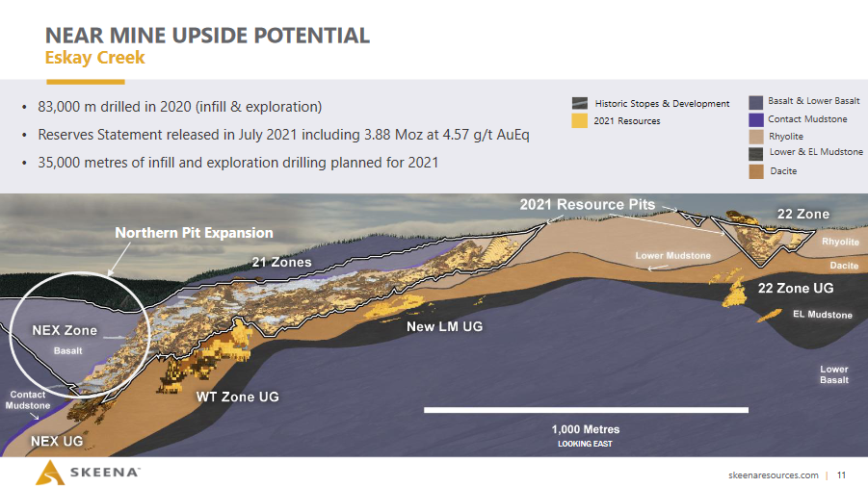The height and width of the screenshot is (487, 868).
Task: Click the '35,000 metres of infill' bullet
Action: pos(238,163)
